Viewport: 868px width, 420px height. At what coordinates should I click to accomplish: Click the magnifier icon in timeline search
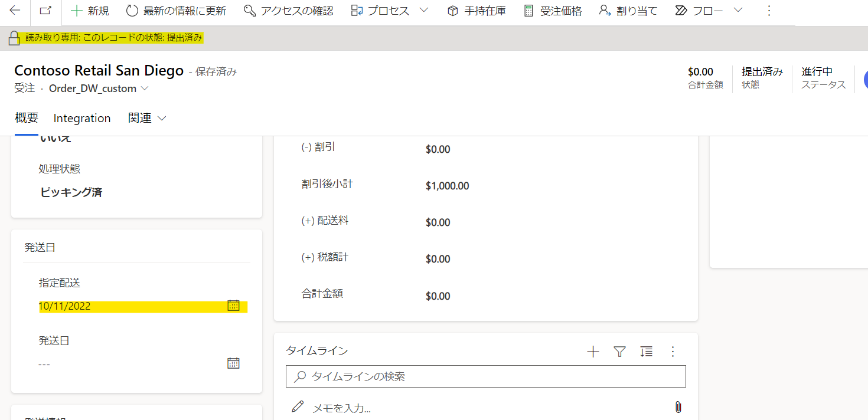300,376
